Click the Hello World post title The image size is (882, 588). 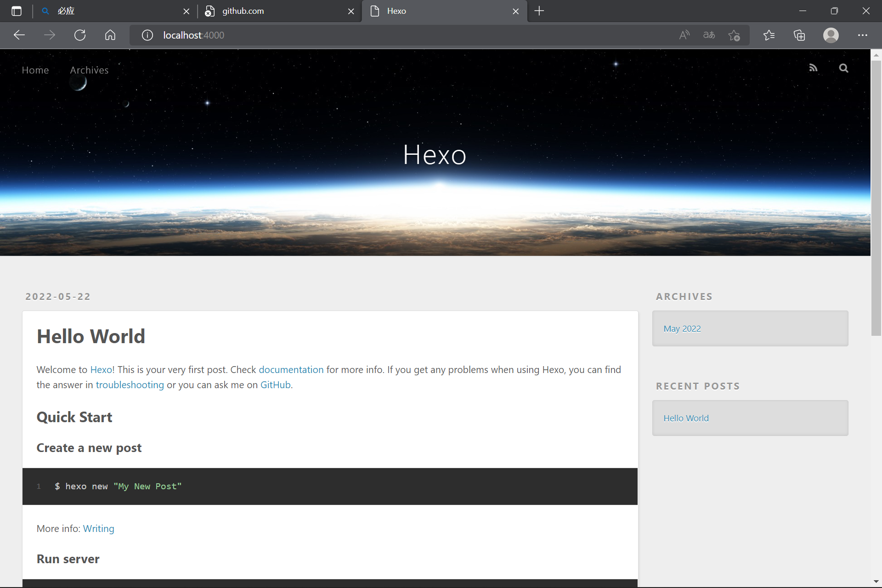coord(91,336)
